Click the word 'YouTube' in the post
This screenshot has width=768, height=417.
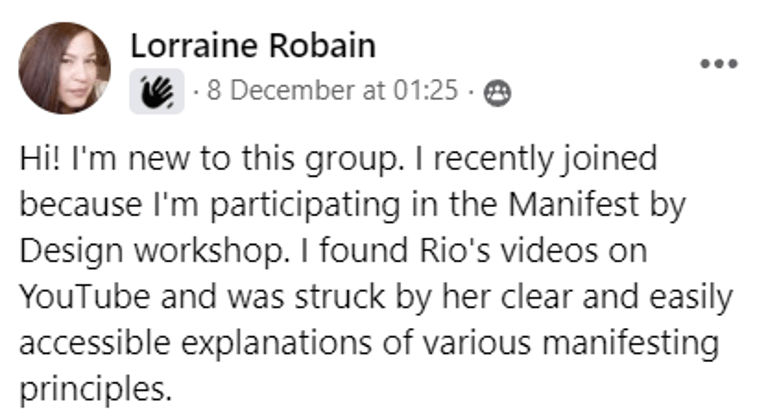point(84,297)
